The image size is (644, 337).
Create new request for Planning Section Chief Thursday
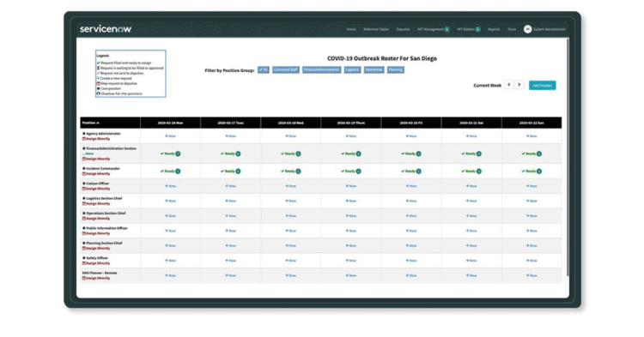tap(351, 245)
